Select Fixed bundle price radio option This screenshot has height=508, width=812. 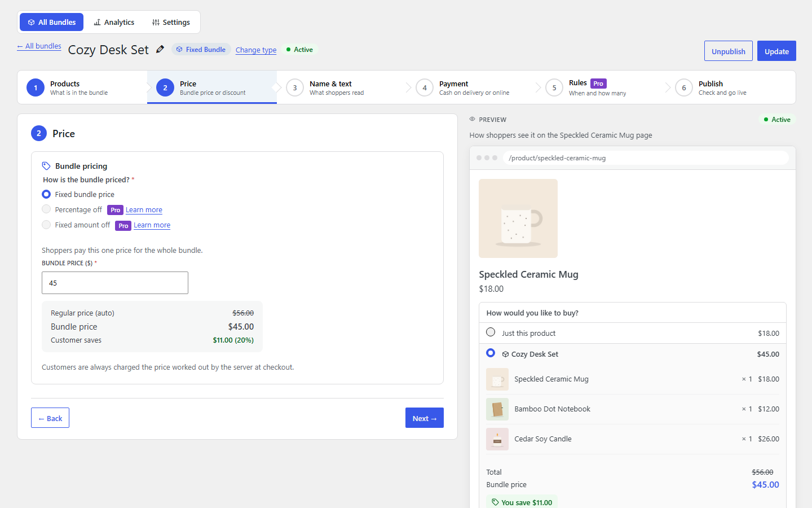tap(46, 194)
